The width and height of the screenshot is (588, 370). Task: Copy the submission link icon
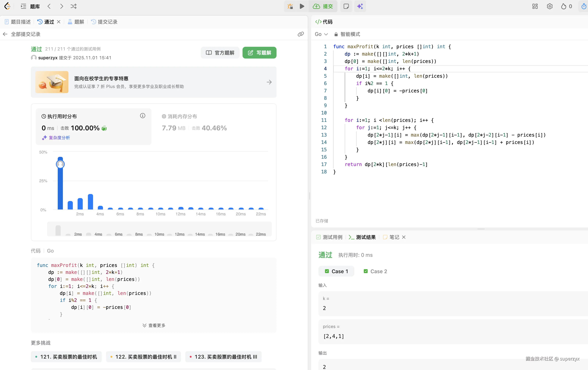(x=301, y=34)
